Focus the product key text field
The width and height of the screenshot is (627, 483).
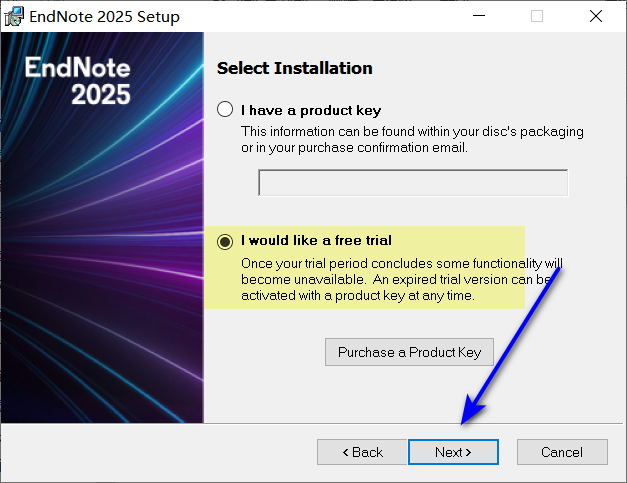point(412,183)
